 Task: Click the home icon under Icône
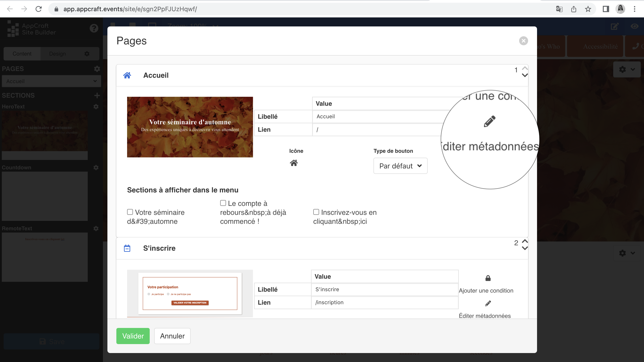294,163
